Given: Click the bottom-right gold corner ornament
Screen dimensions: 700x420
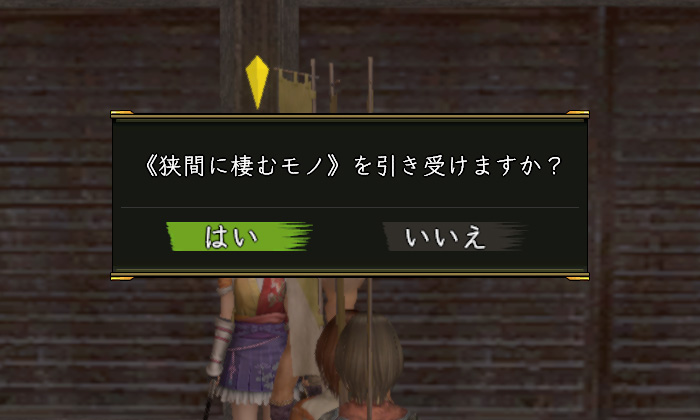Looking at the screenshot, I should 578,278.
